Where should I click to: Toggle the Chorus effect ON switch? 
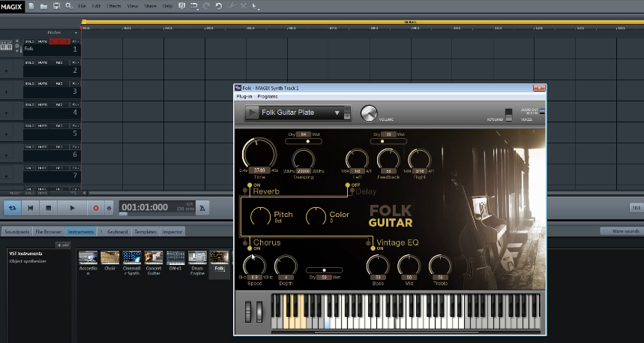(248, 248)
